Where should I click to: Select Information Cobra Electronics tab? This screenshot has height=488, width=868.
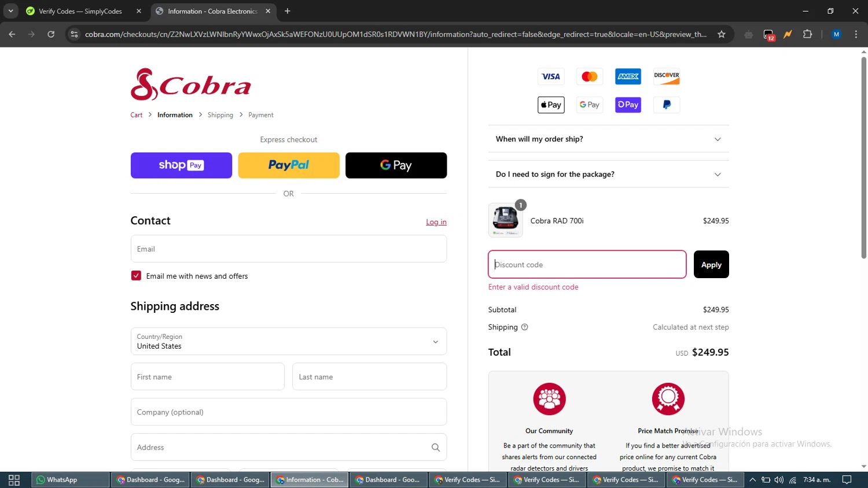[x=212, y=11]
